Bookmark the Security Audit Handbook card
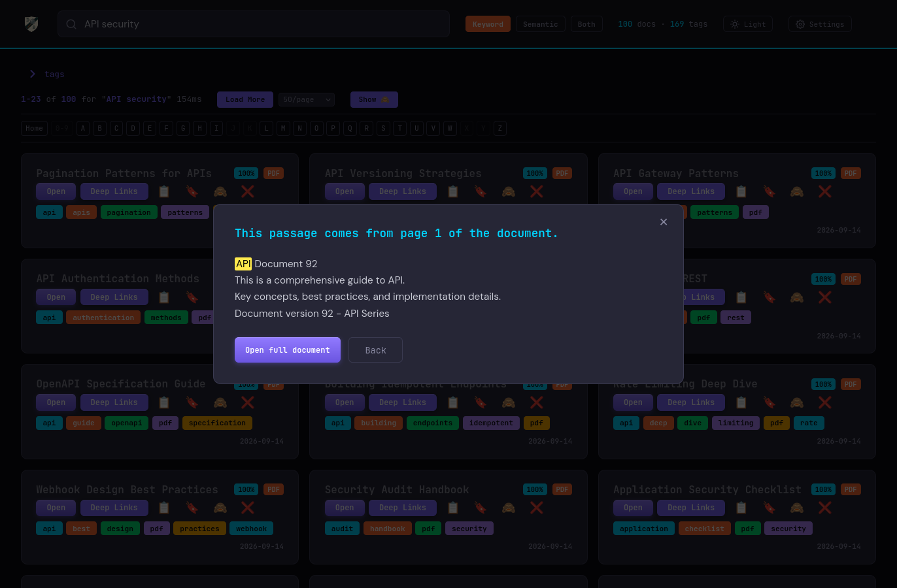 tap(481, 508)
